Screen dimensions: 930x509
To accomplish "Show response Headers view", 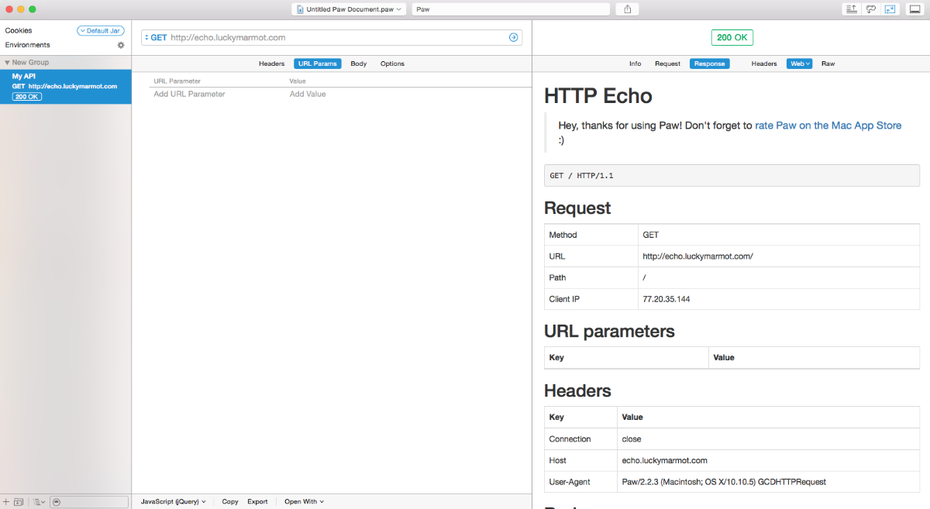I will tap(764, 63).
